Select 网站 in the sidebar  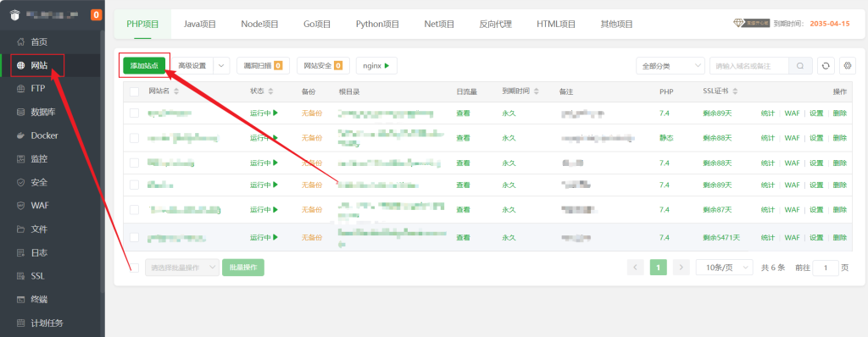click(39, 65)
